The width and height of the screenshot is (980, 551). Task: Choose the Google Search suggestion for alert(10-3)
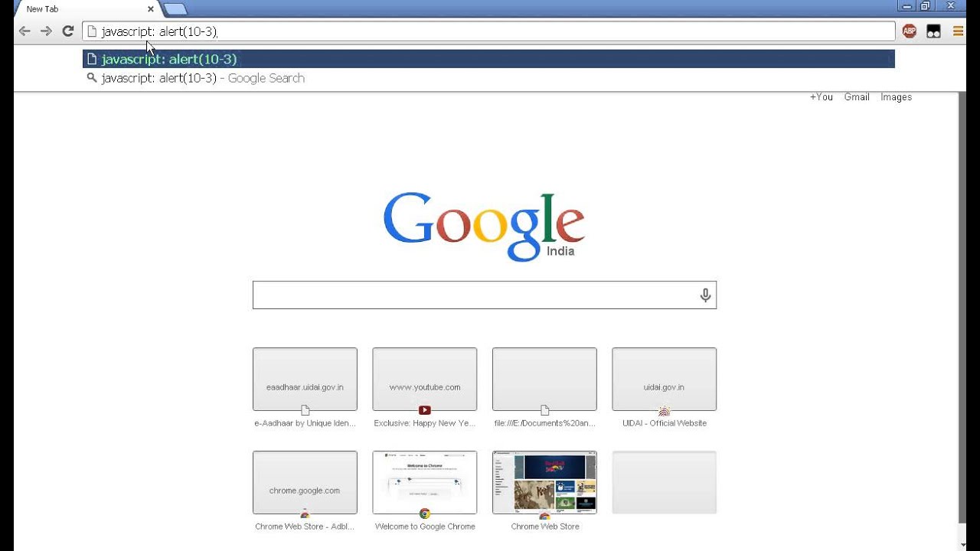click(488, 78)
